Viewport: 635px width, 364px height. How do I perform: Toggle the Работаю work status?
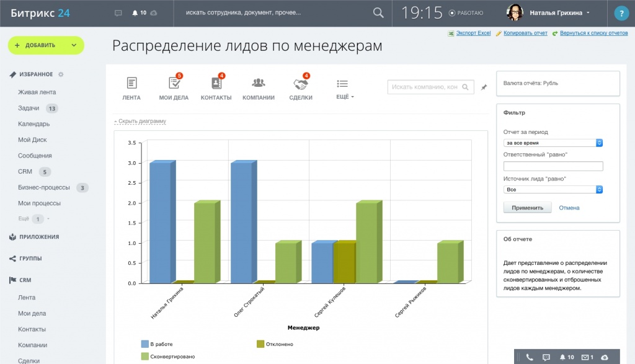(466, 13)
